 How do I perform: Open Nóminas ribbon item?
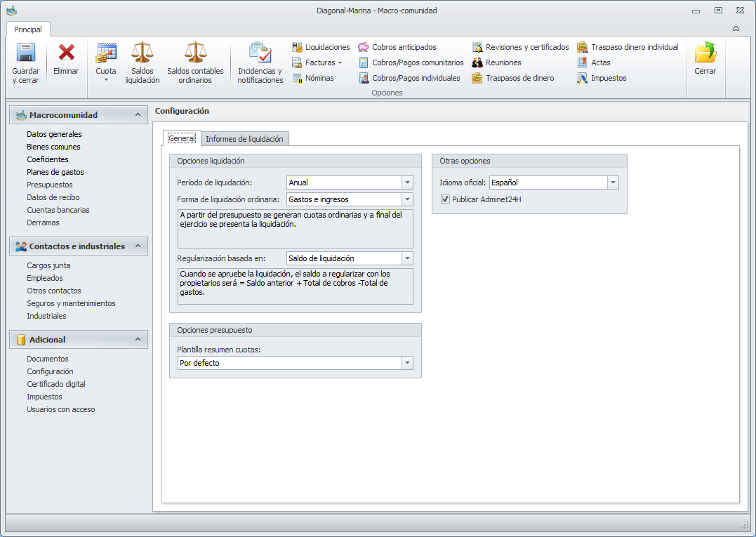pos(313,78)
